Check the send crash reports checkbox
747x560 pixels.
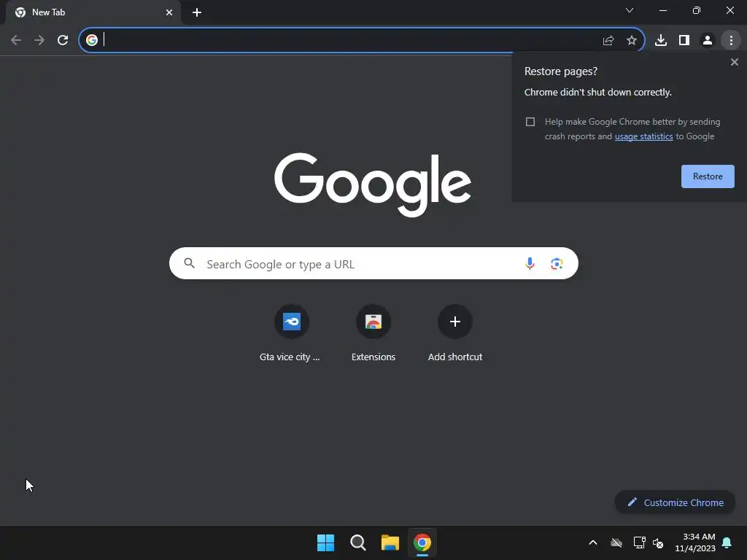(x=530, y=122)
